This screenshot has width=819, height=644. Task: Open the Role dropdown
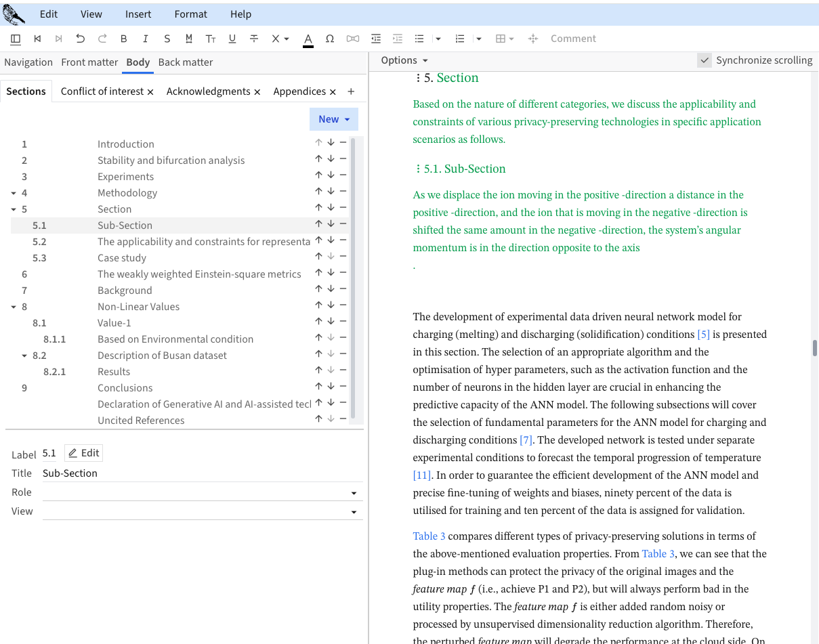354,493
